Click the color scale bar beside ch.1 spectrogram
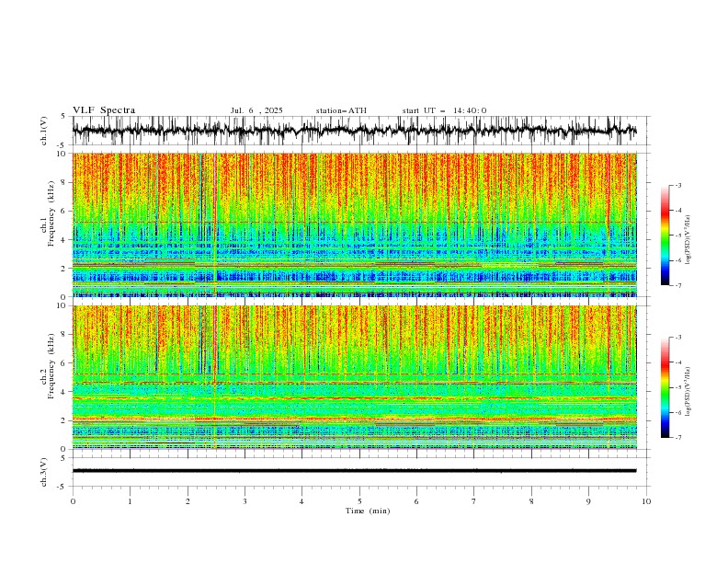Screen dimensions: 728x563 (x=665, y=236)
